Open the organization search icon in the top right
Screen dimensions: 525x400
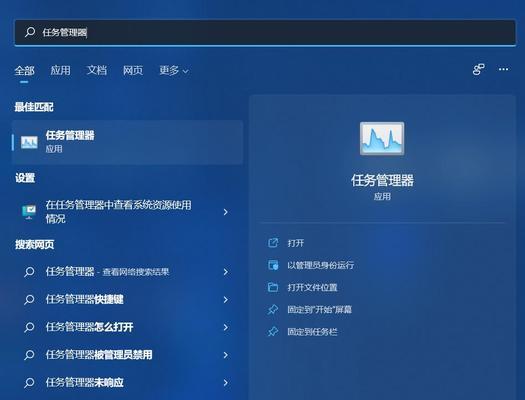[478, 69]
